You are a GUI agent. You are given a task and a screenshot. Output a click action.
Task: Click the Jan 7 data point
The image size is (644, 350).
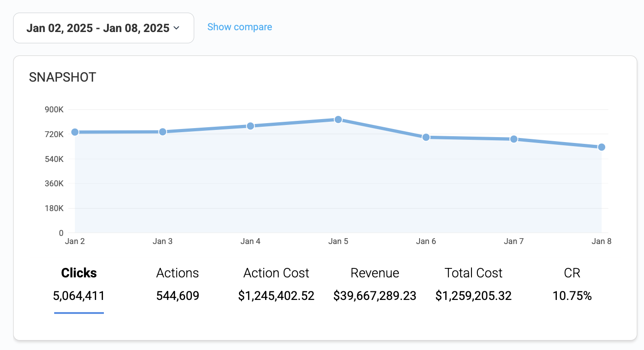tap(513, 139)
